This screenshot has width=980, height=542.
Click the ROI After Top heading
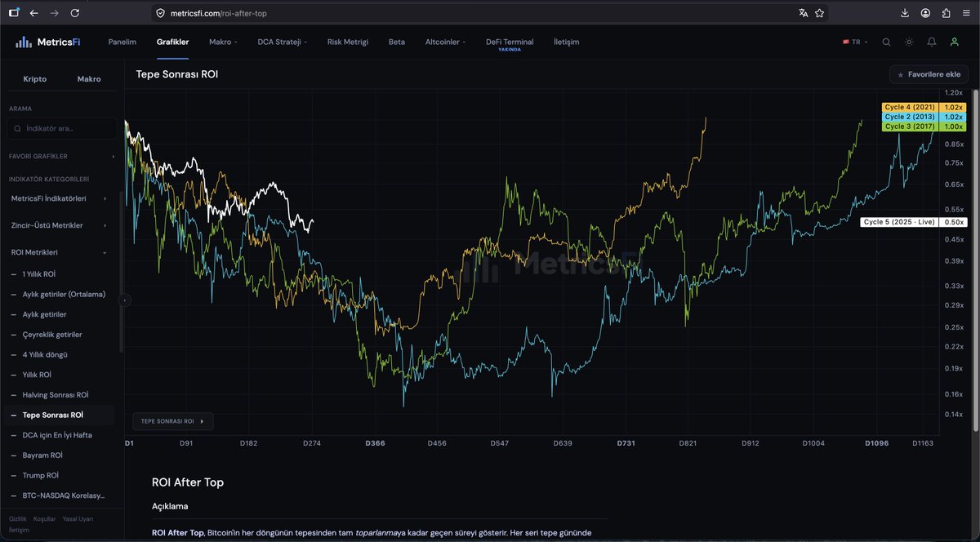pyautogui.click(x=188, y=482)
